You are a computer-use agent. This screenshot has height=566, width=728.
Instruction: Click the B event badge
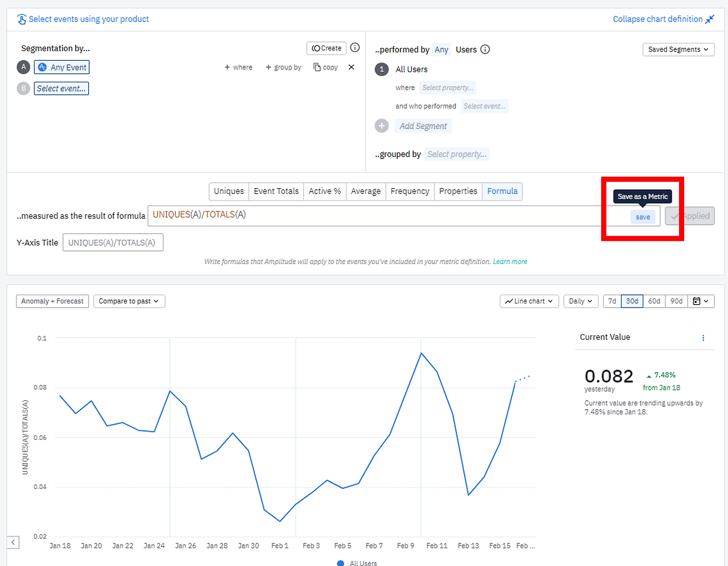click(x=23, y=89)
